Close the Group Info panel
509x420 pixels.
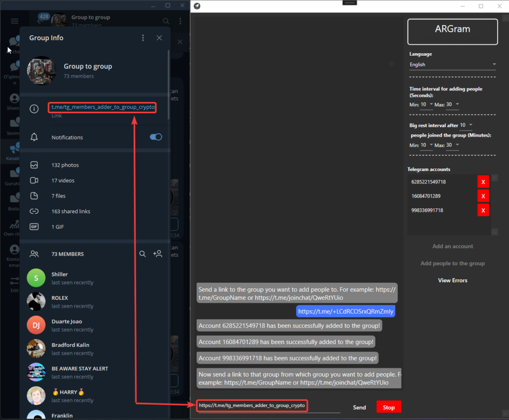click(x=159, y=38)
